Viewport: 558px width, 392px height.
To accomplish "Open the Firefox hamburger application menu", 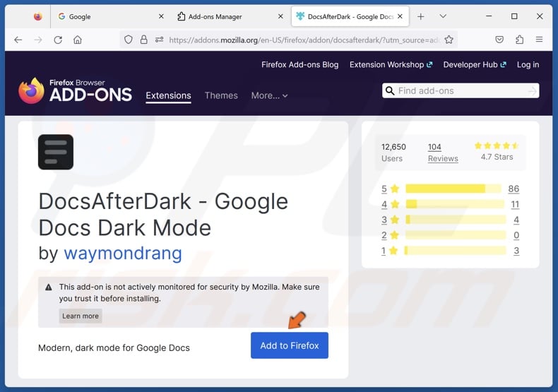I will tap(539, 40).
